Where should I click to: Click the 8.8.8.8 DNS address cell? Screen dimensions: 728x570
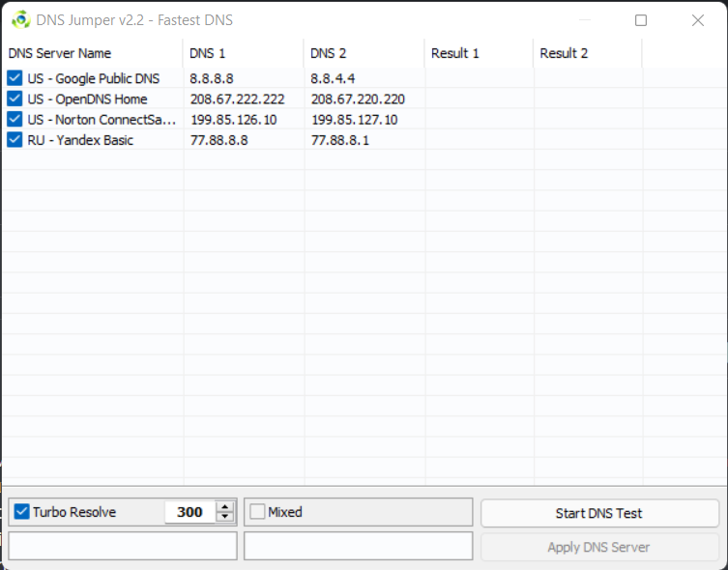212,78
